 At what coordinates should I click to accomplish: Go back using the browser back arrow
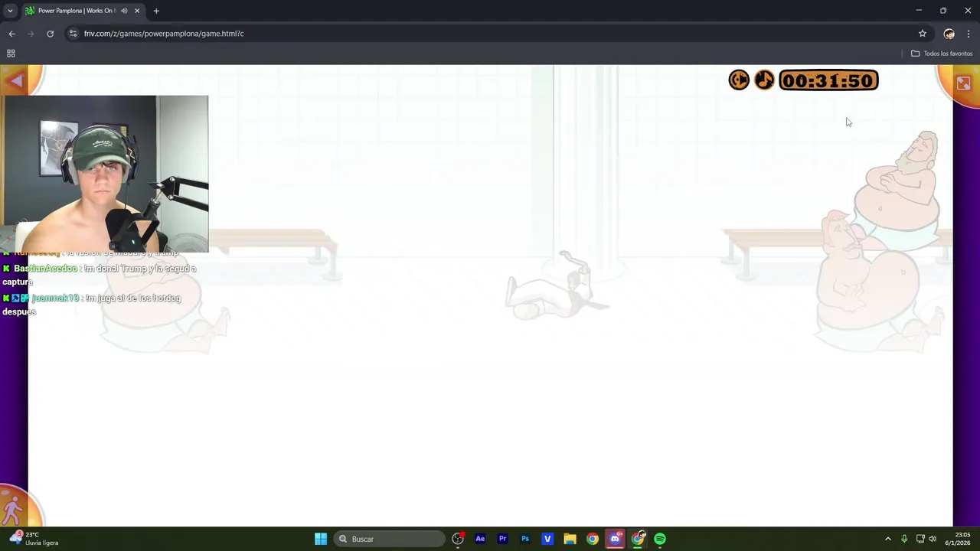click(11, 34)
